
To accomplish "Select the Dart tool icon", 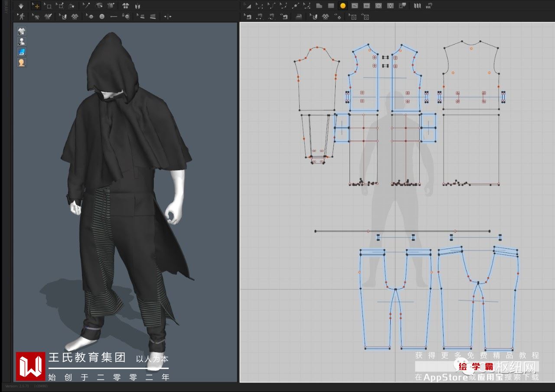I will pyautogui.click(x=390, y=6).
